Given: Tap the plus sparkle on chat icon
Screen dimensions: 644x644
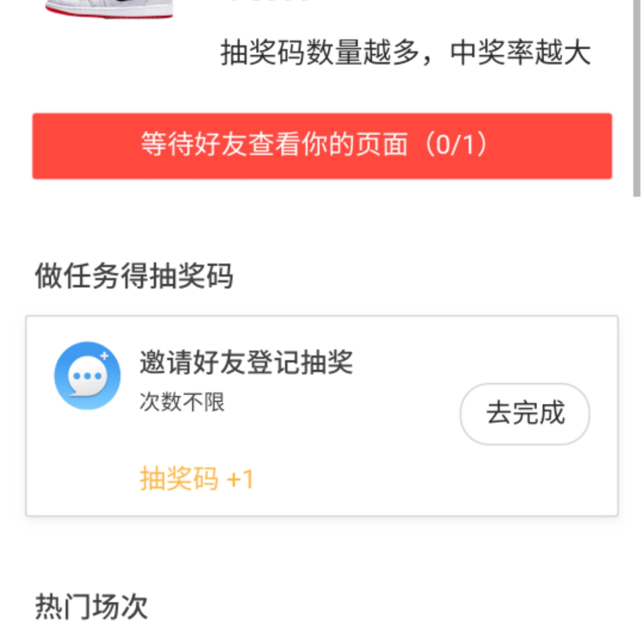Looking at the screenshot, I should pos(105,356).
